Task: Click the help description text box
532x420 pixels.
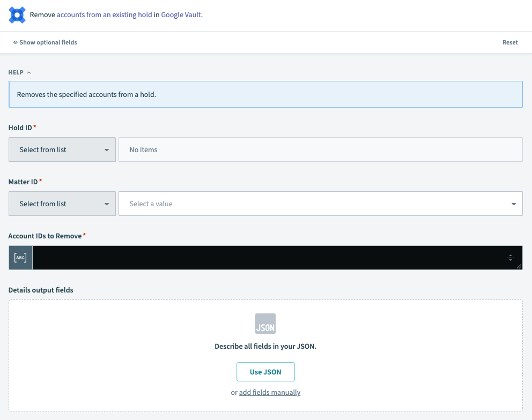Action: 265,94
